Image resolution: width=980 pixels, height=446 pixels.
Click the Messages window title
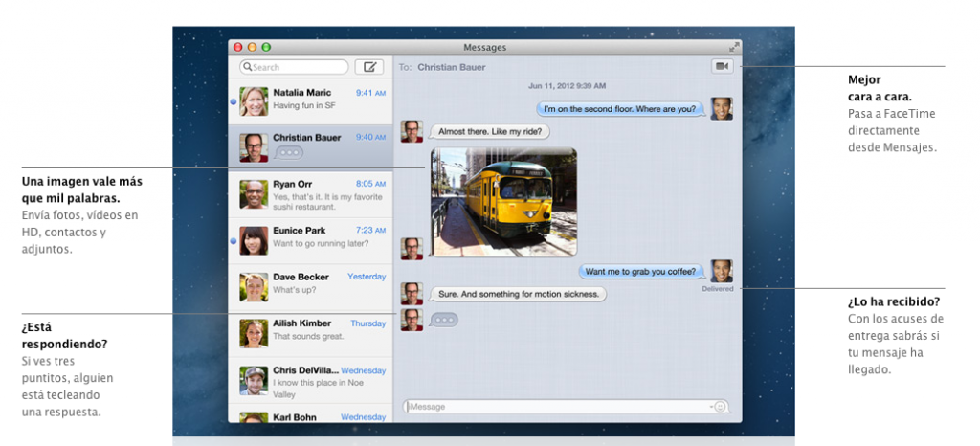[485, 48]
